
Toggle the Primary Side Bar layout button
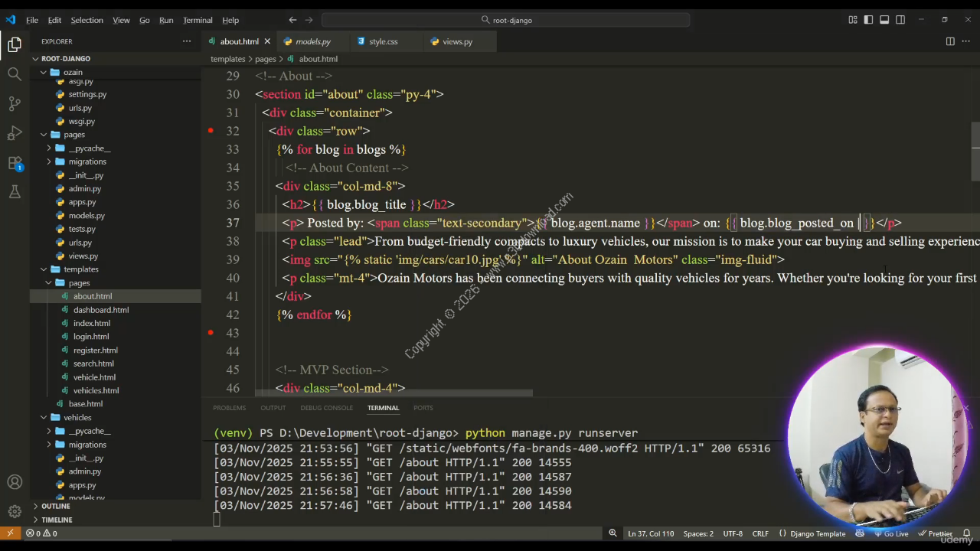tap(868, 20)
